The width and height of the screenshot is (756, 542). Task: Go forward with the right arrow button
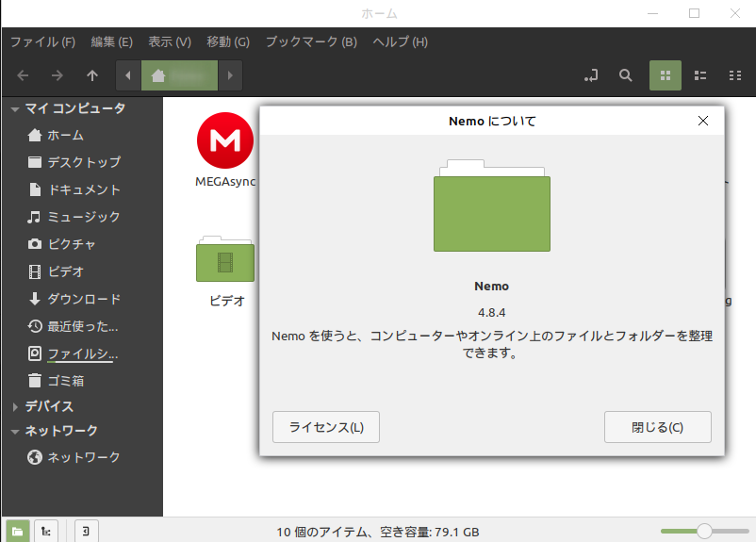(58, 75)
